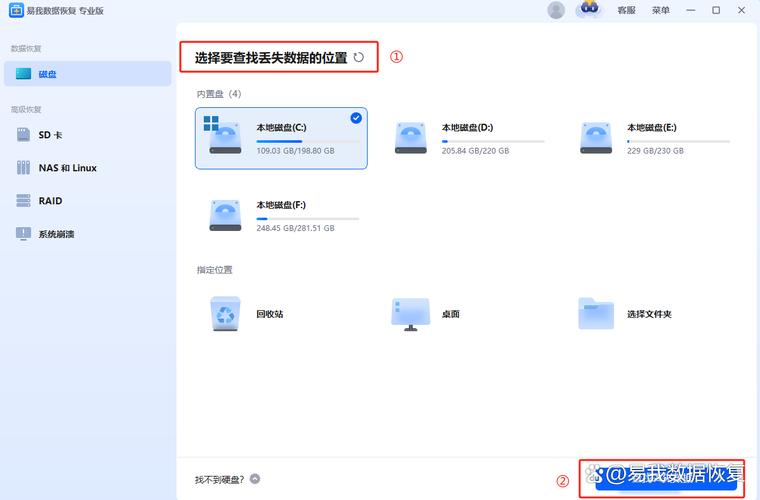
Task: Click 109.03 GB/198.80 GB text
Action: 296,151
